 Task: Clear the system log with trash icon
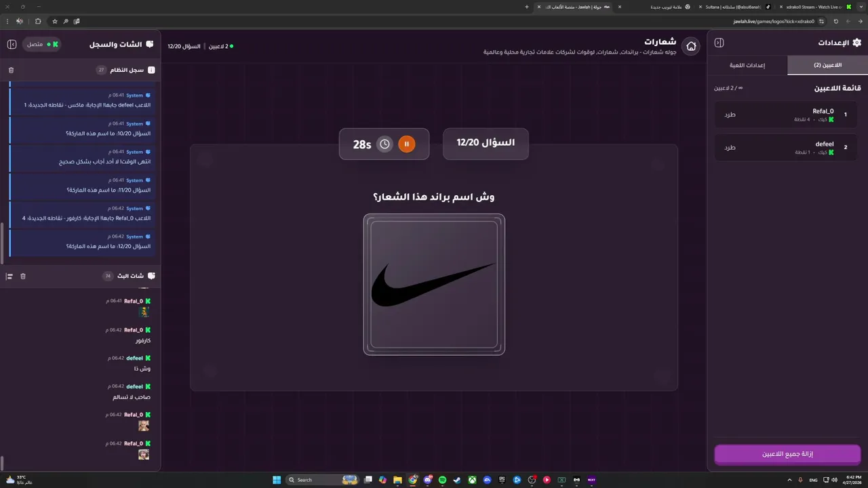tap(11, 70)
